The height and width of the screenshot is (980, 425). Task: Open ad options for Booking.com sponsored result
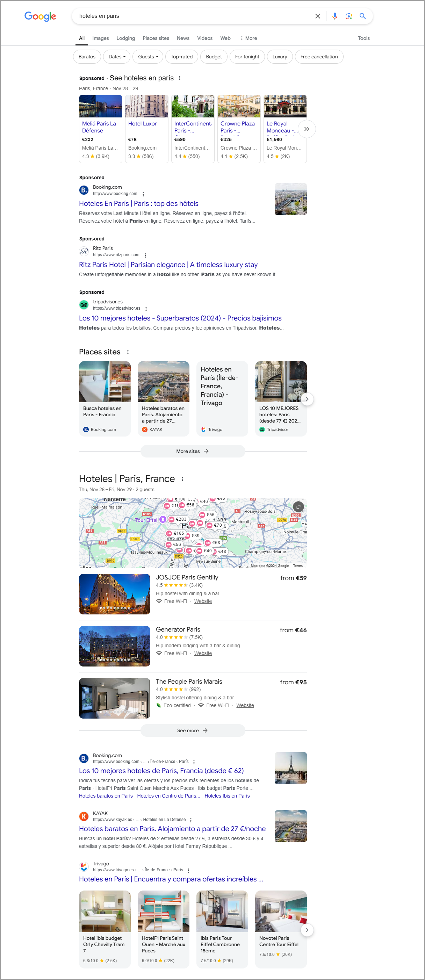[143, 194]
